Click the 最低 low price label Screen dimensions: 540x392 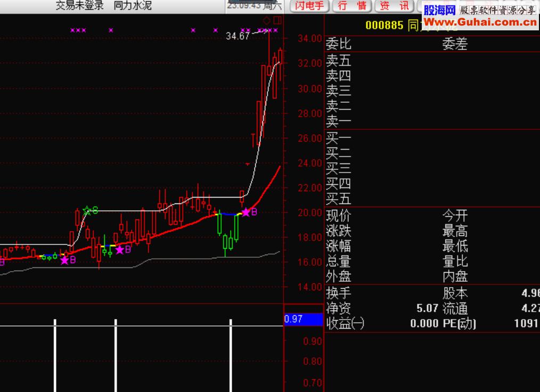[x=455, y=246]
